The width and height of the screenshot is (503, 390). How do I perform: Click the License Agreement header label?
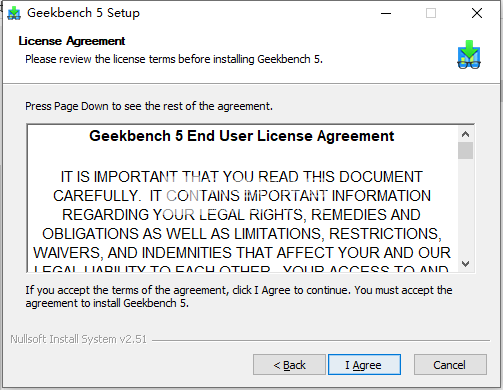point(72,41)
